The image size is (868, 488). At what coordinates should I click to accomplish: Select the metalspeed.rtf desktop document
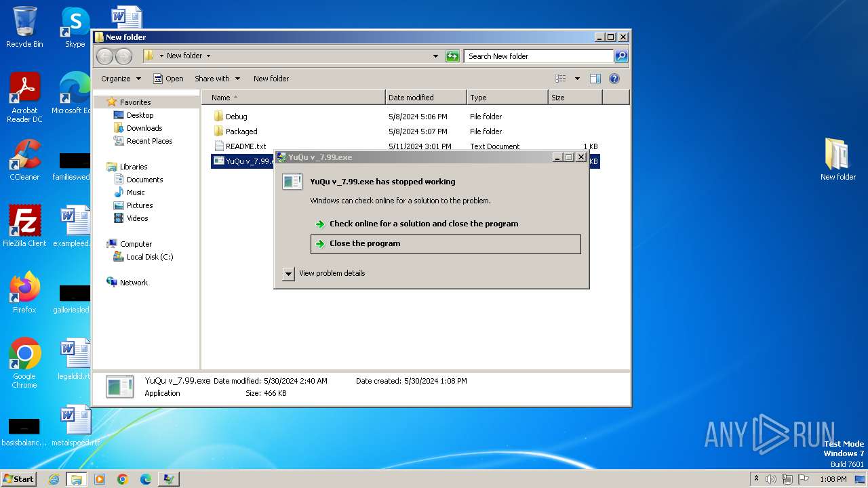[x=75, y=426]
